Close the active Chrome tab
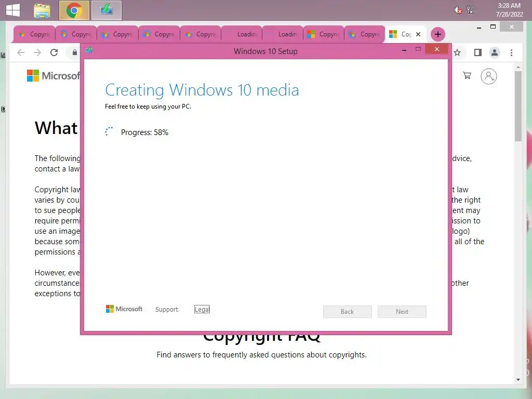This screenshot has height=399, width=532. (418, 34)
